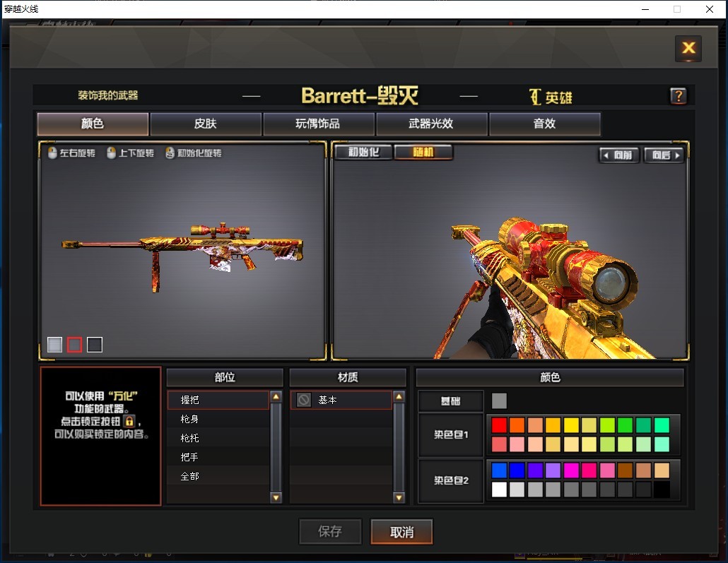
Task: Select 枪身 in the 部位 list
Action: coord(218,419)
